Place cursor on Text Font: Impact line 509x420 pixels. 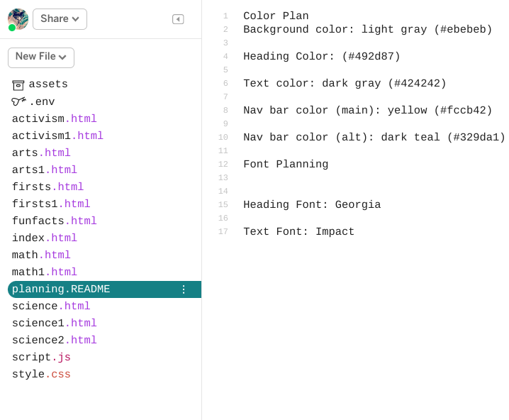pyautogui.click(x=298, y=231)
